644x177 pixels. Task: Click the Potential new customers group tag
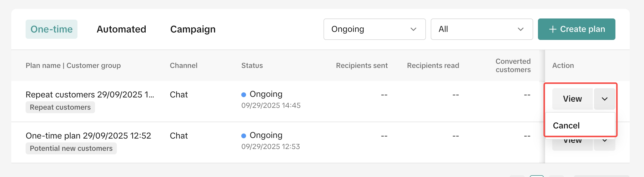(71, 148)
